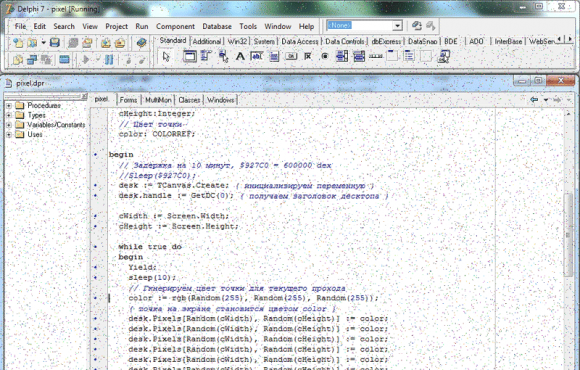
Task: Switch to the Win32 palette tab
Action: click(237, 41)
